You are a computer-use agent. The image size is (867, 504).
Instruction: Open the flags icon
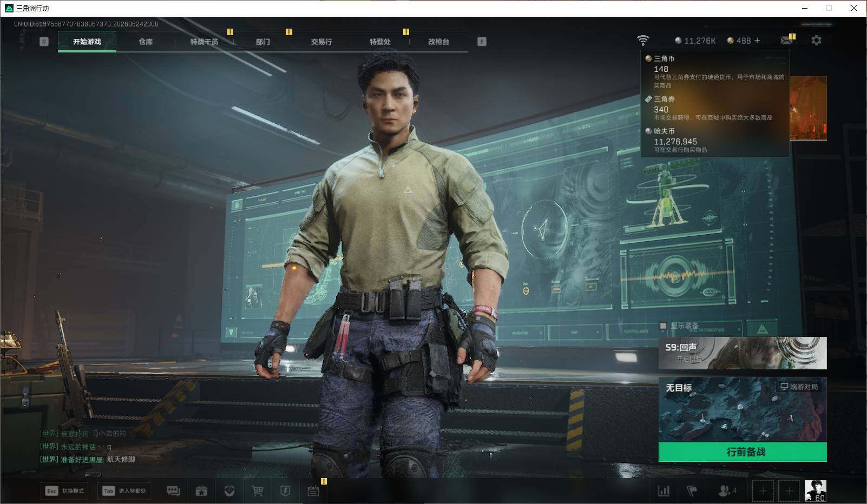point(692,491)
